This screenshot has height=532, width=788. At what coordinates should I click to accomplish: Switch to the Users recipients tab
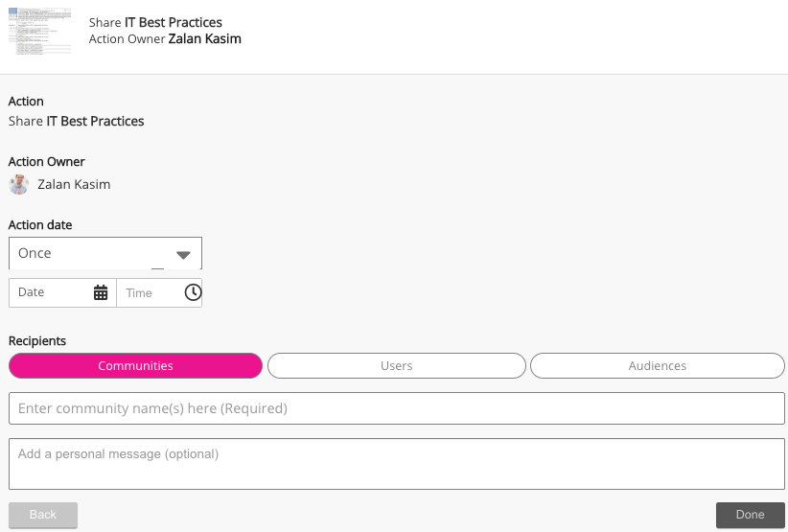tap(396, 366)
